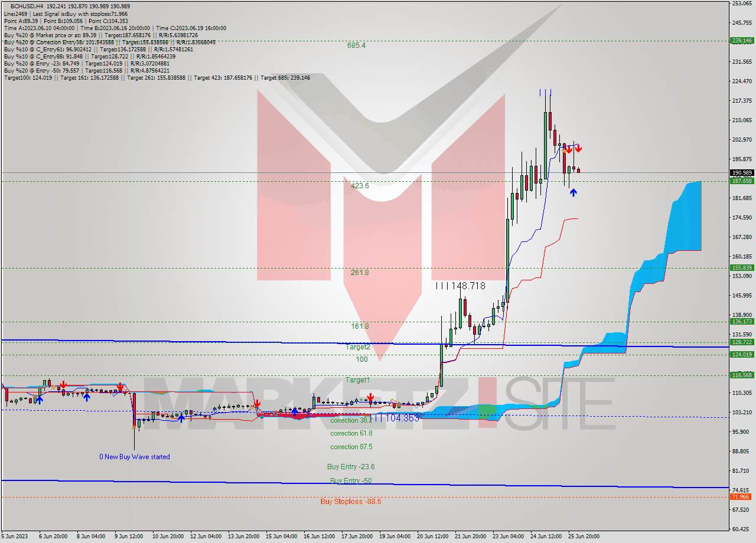Click the 60.425 price axis value

[742, 529]
